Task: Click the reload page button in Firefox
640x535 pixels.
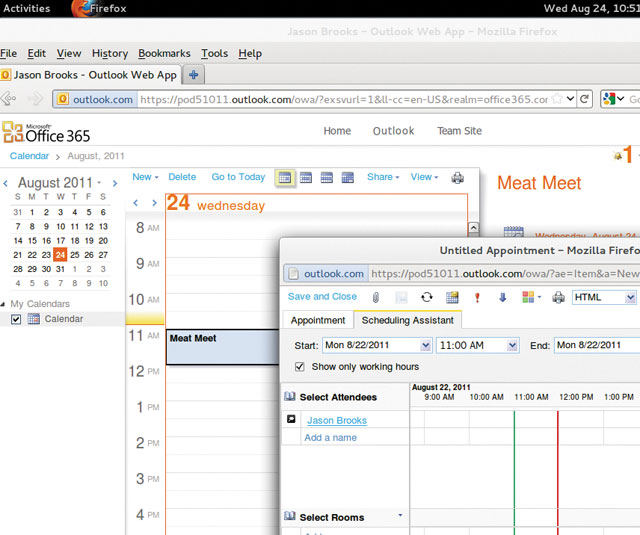Action: (584, 99)
